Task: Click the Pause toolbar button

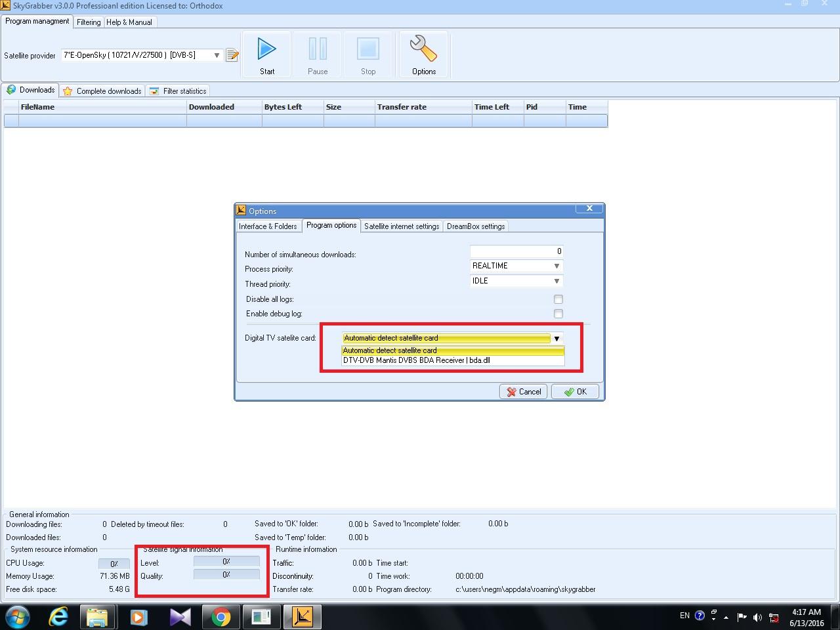Action: (x=318, y=54)
